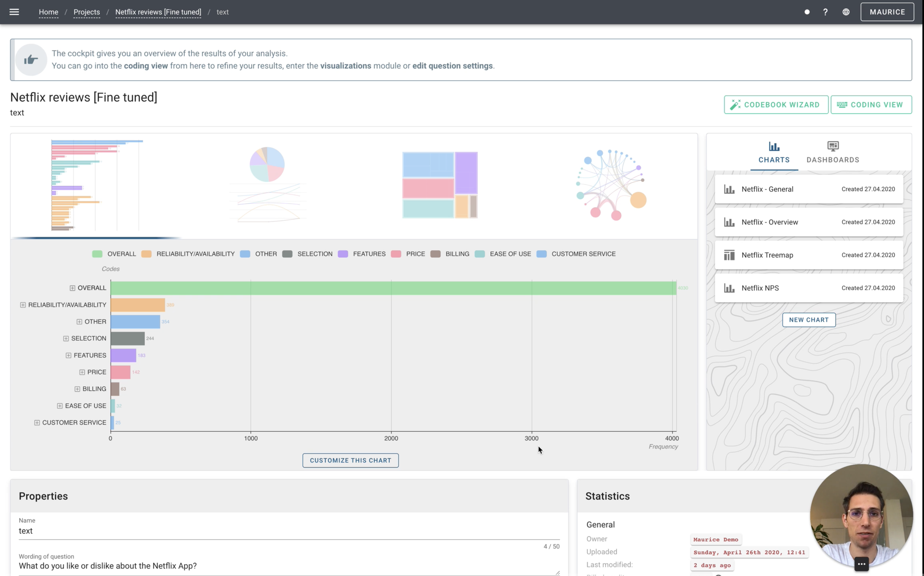The height and width of the screenshot is (576, 924).
Task: Select the treemap chart thumbnail
Action: point(440,185)
